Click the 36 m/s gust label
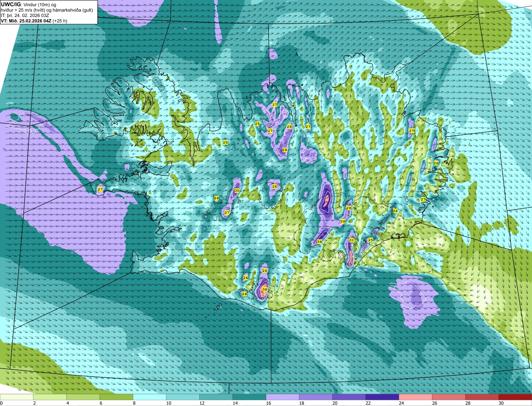Viewport: 532px width, 406px height. tap(265, 289)
